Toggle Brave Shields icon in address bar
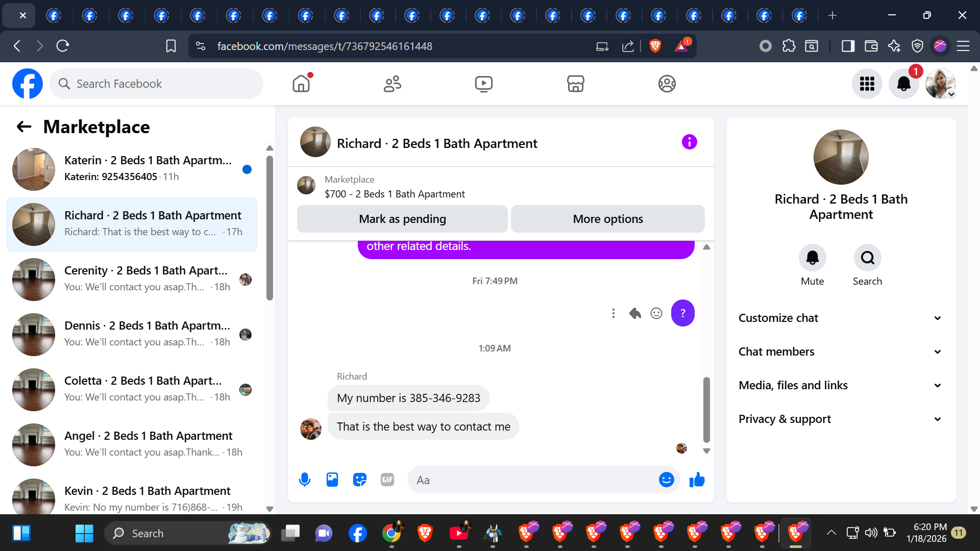Image resolution: width=980 pixels, height=551 pixels. click(x=655, y=46)
